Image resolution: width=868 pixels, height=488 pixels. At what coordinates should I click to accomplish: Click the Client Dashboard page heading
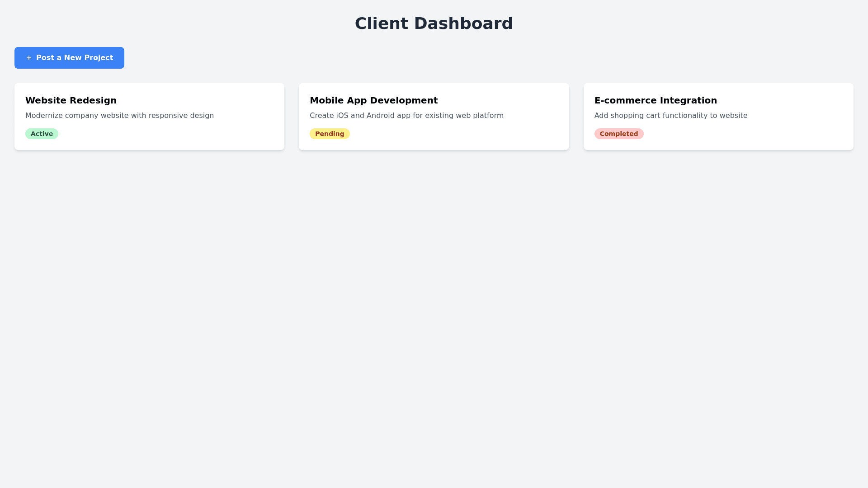point(434,23)
